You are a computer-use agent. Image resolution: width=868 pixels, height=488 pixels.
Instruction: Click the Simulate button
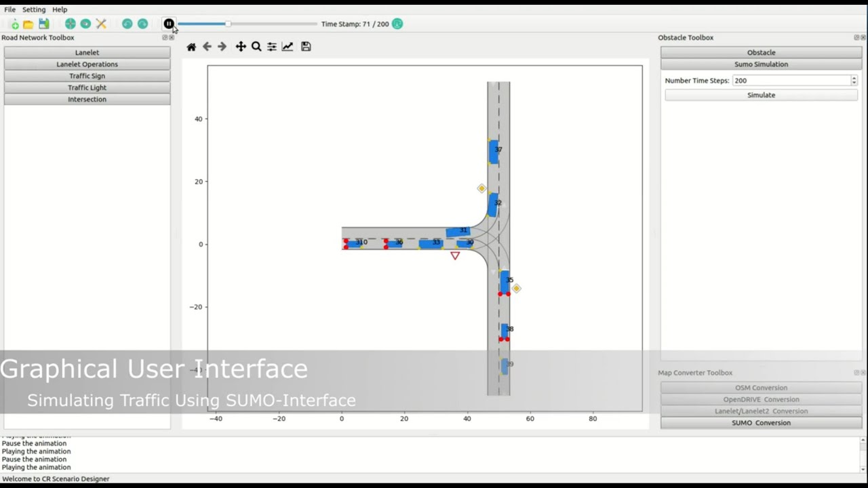pos(761,95)
